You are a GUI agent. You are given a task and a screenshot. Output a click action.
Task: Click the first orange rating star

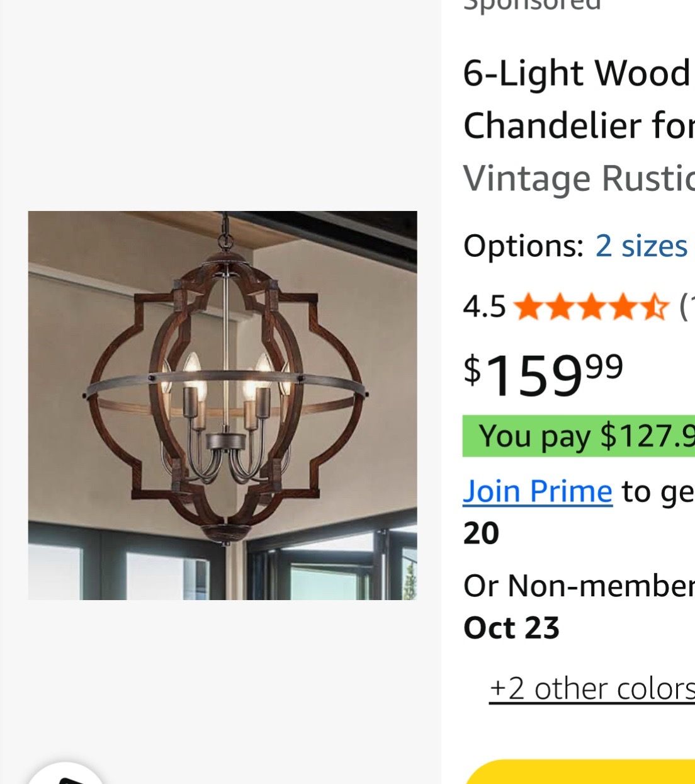[x=528, y=307]
